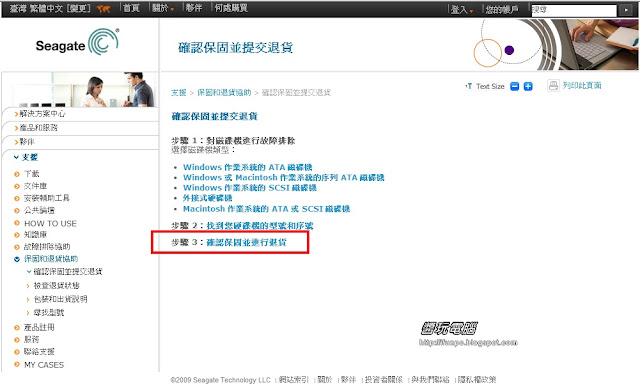Click the search go arrow button
The height and width of the screenshot is (385, 640).
pyautogui.click(x=626, y=10)
